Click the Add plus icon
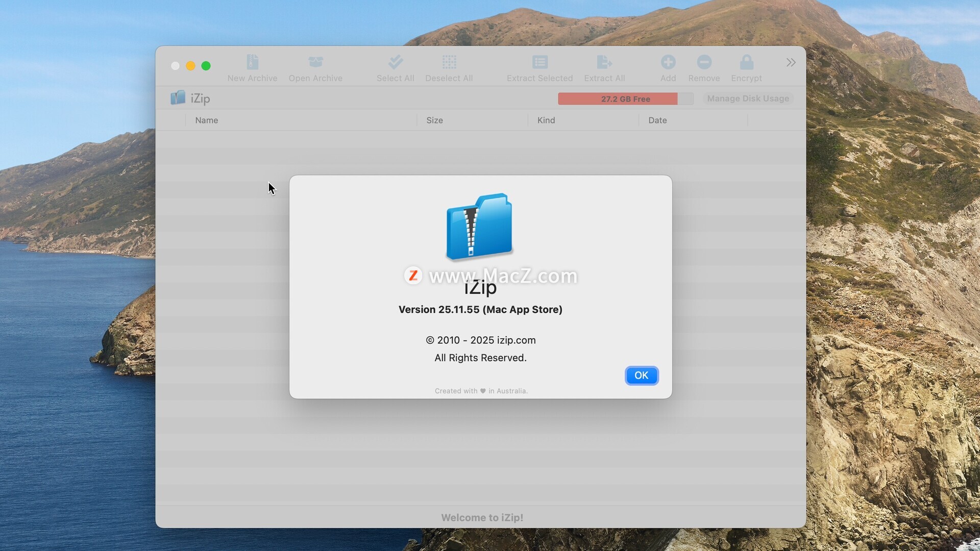The image size is (980, 551). click(x=668, y=62)
